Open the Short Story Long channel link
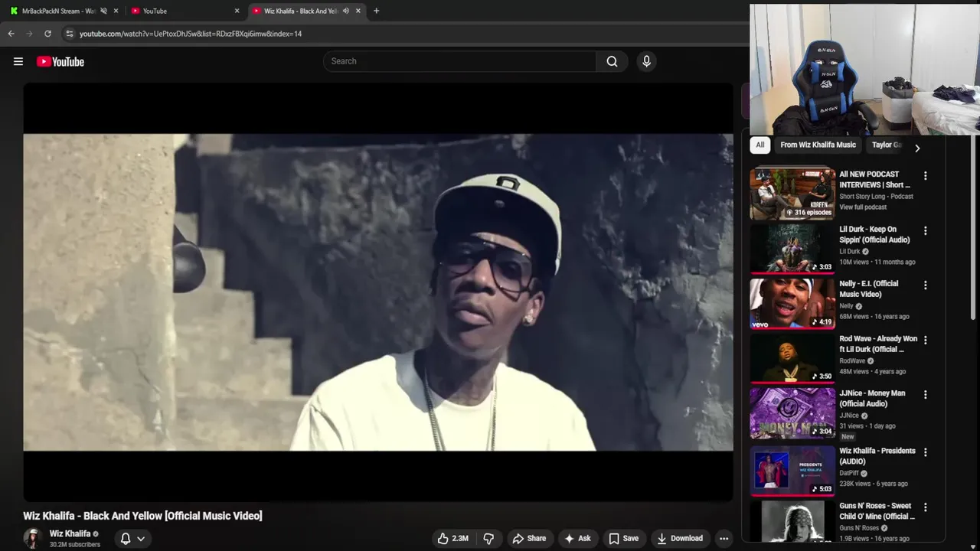The height and width of the screenshot is (551, 980). pyautogui.click(x=876, y=197)
